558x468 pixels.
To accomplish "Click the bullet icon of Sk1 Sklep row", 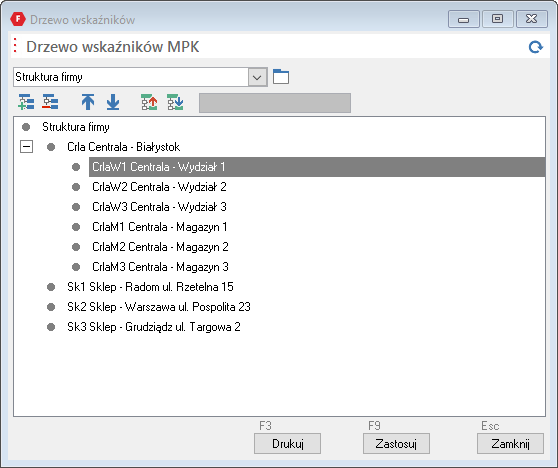I will (x=51, y=287).
